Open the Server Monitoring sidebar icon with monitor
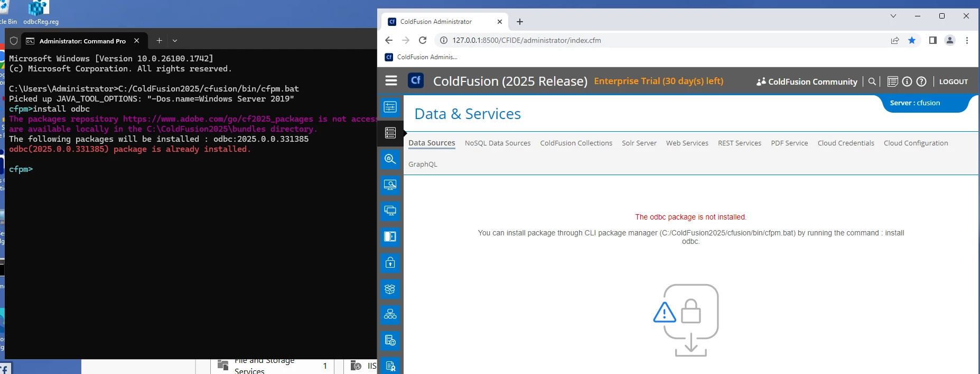Screen dimensions: 980x374 pyautogui.click(x=390, y=185)
